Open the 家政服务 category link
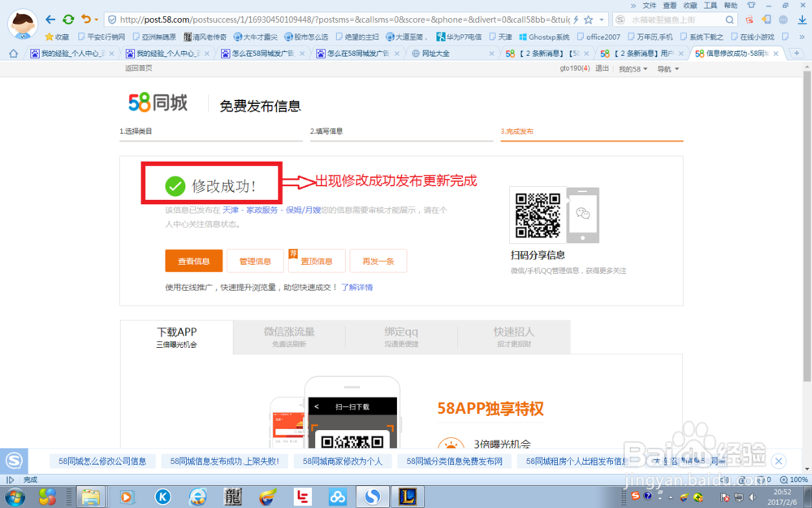This screenshot has height=508, width=812. [262, 210]
